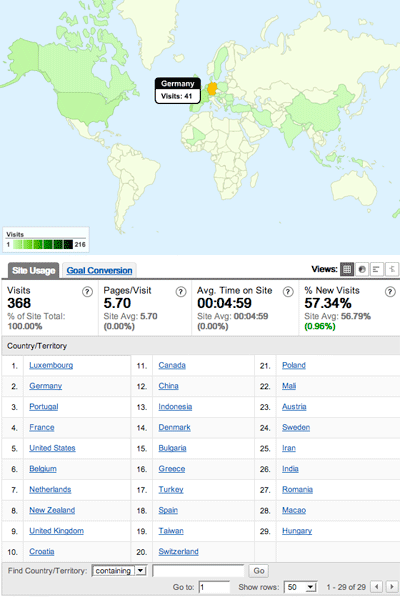Select the Site Usage tab
Image resolution: width=400 pixels, height=597 pixels.
[33, 270]
